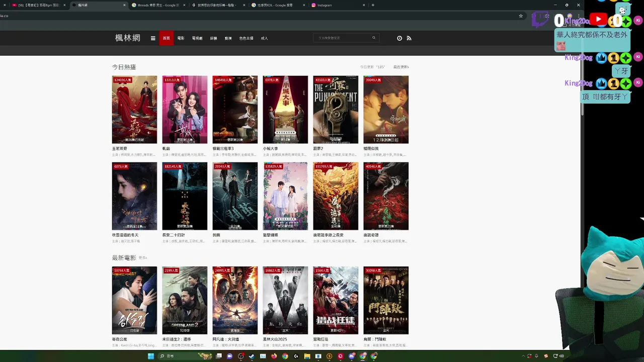This screenshot has width=644, height=362.
Task: Open the 長安二十四計 poster
Action: click(185, 196)
